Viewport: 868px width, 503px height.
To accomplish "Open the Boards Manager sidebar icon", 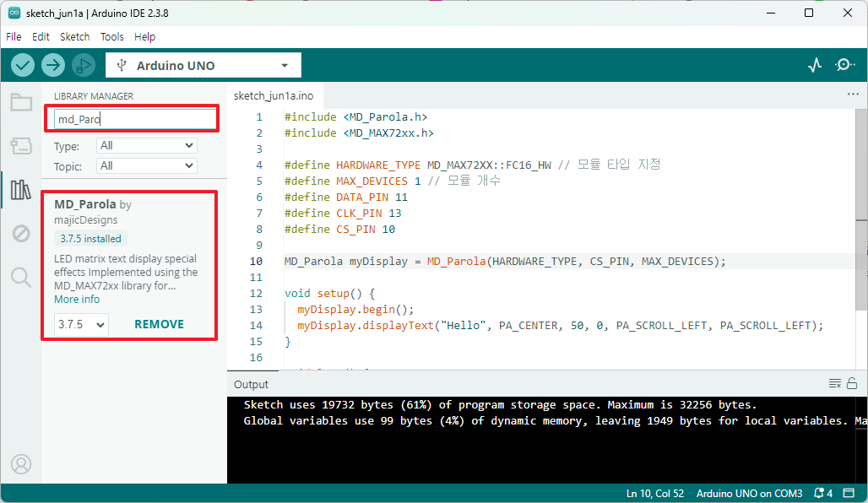I will 21,146.
